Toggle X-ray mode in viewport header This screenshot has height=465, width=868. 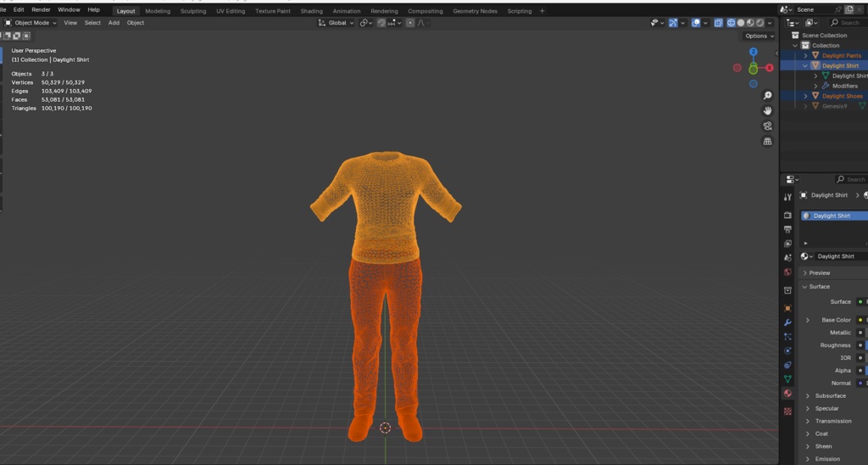(718, 23)
